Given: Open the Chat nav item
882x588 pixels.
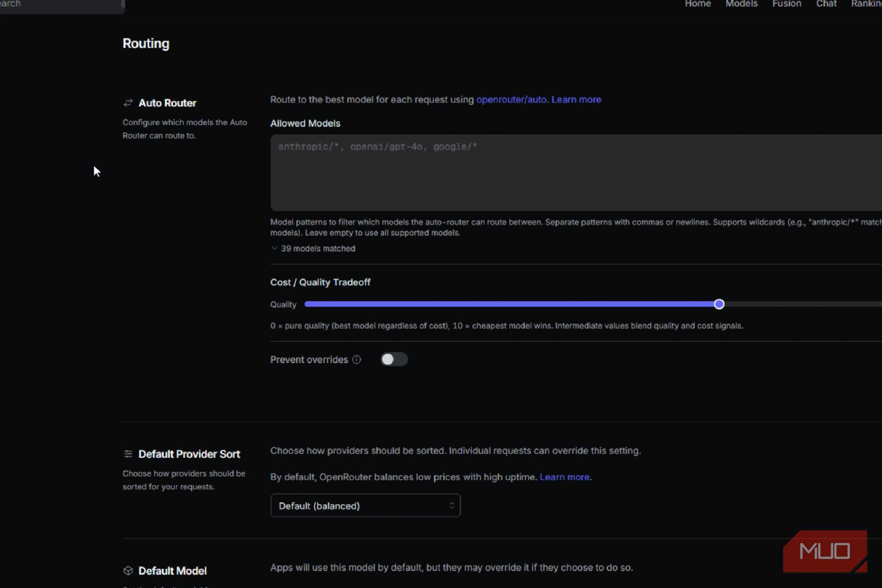Looking at the screenshot, I should (826, 4).
